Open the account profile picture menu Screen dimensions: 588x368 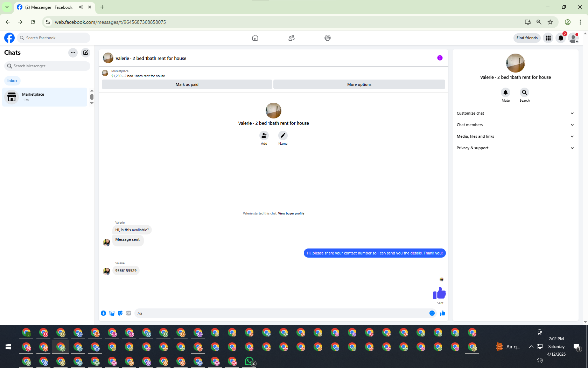[574, 38]
